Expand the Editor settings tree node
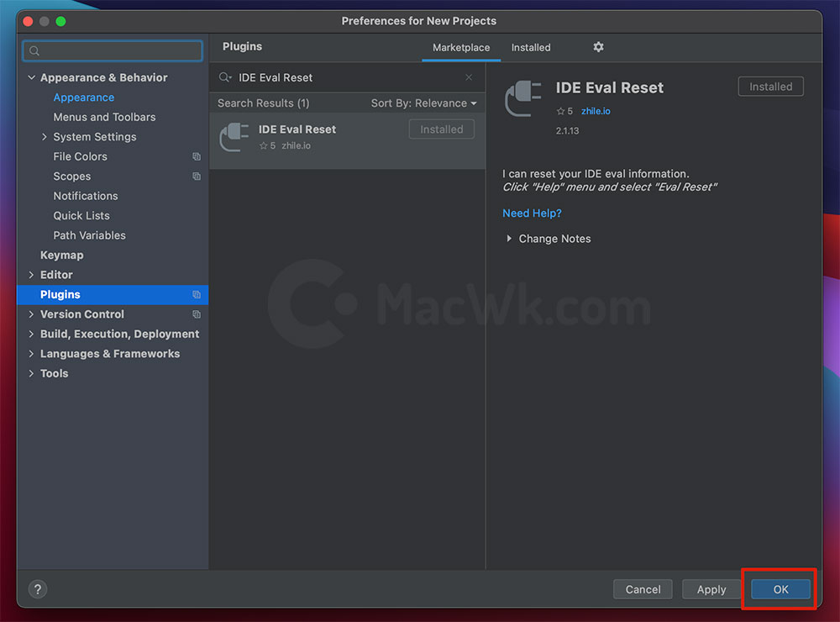 point(32,275)
